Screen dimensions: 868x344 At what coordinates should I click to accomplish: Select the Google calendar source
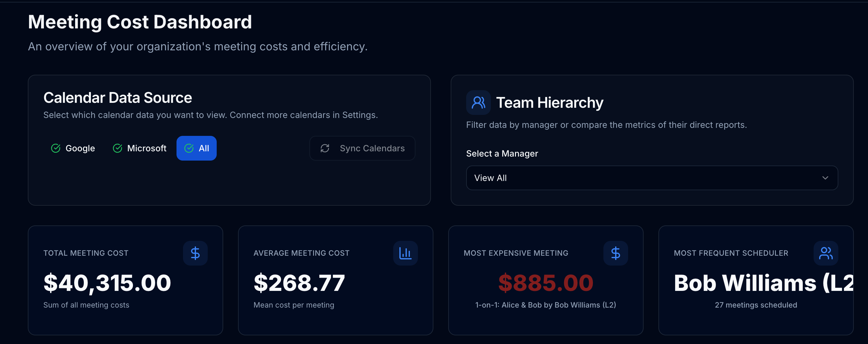[73, 148]
